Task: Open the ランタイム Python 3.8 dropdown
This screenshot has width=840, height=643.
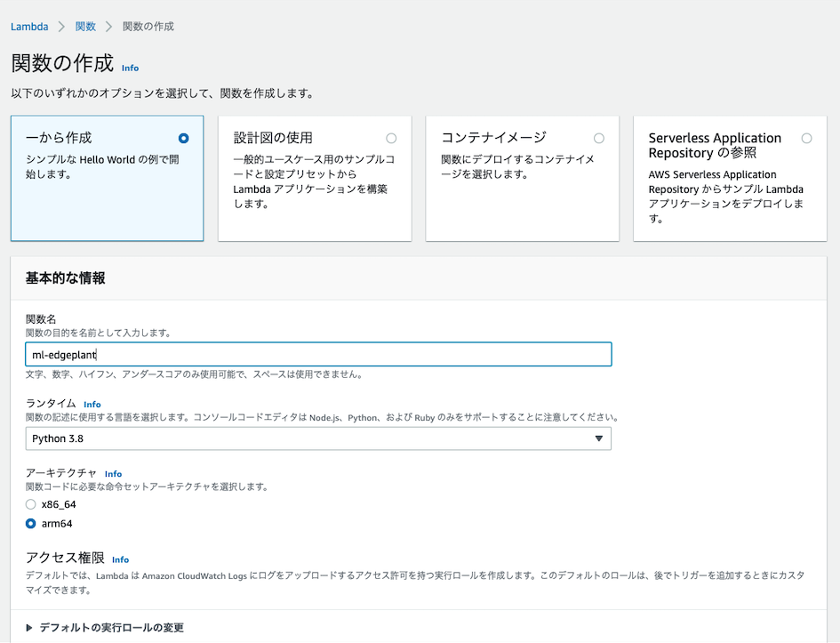Action: point(318,438)
